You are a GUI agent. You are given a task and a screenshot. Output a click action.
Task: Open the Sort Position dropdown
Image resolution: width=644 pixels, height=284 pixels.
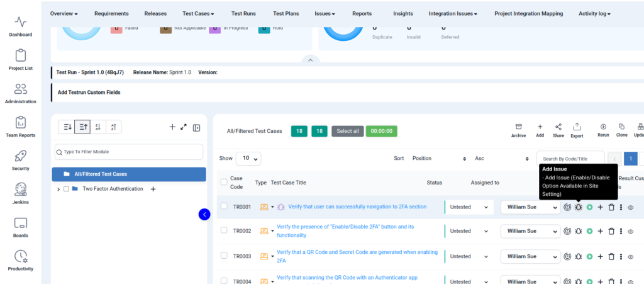coord(440,158)
